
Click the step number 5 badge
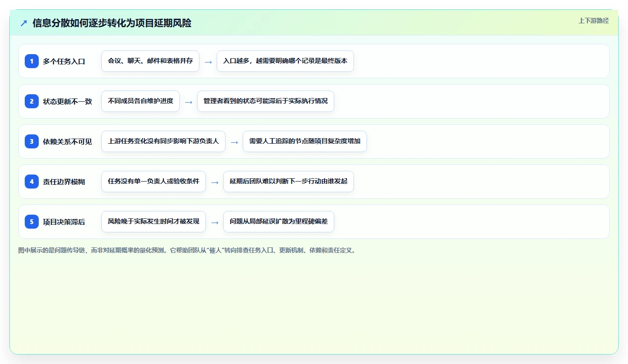click(x=32, y=222)
